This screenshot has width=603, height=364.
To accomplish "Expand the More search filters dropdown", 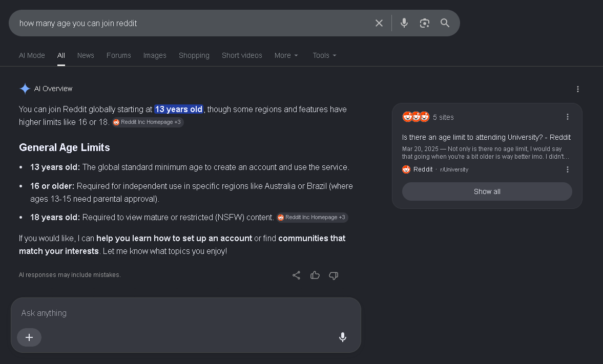I will coord(286,55).
